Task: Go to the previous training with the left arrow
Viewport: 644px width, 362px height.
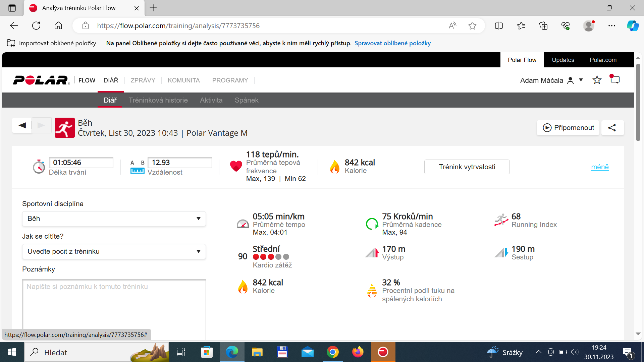Action: [22, 125]
